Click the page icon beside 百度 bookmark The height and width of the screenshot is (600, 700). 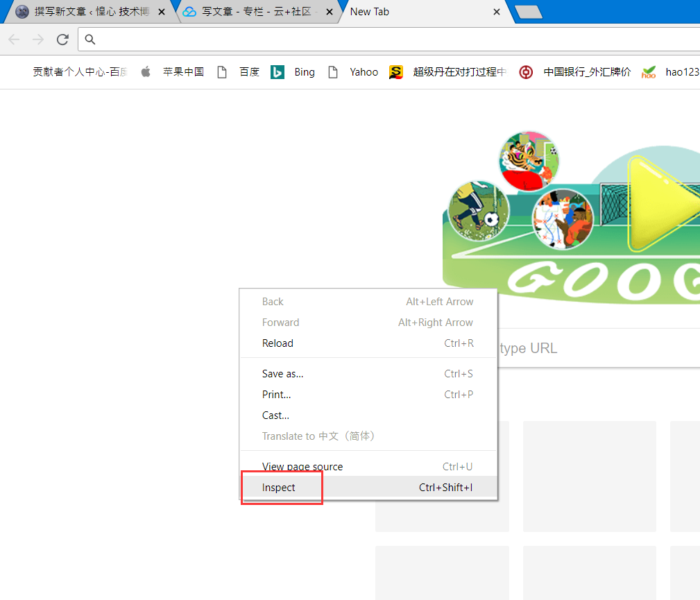(x=222, y=72)
